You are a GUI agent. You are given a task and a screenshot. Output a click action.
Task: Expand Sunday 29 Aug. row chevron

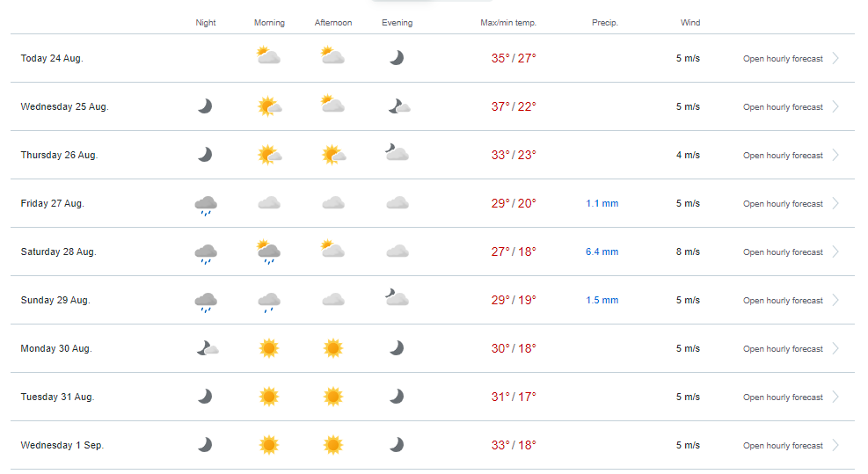835,301
